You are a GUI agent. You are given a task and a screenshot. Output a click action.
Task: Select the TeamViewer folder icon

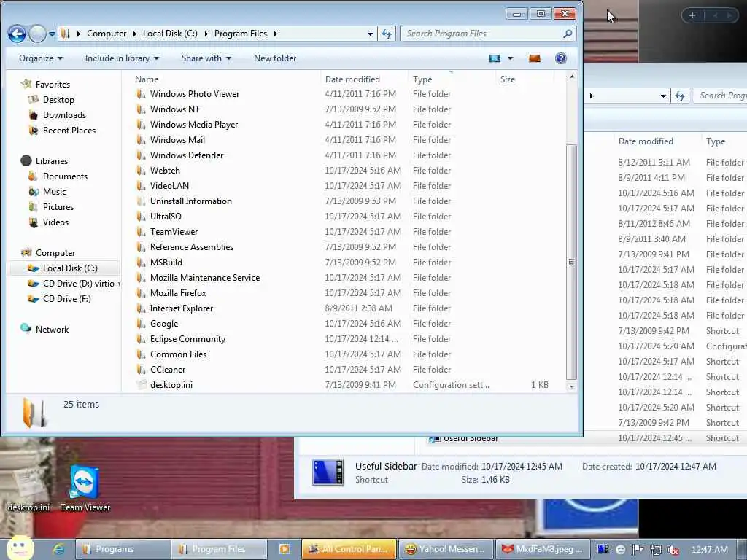[x=141, y=231]
